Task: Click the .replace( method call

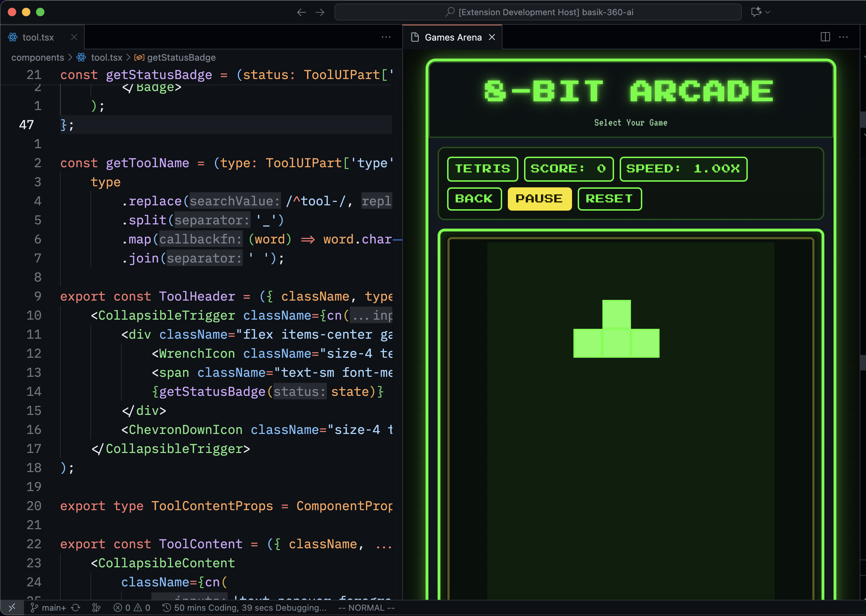Action: click(155, 201)
